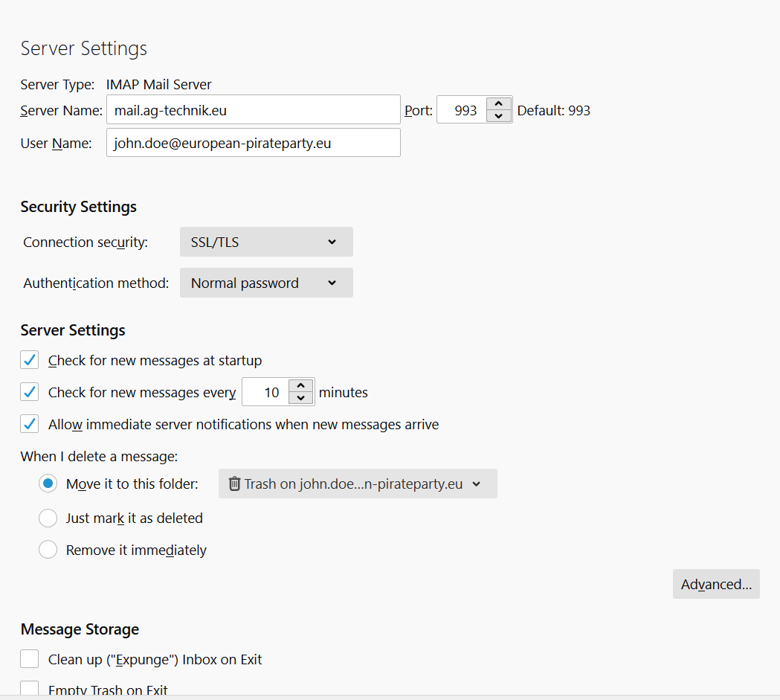Toggle Allow immediate server notifications checkbox
Viewport: 780px width, 700px height.
point(30,424)
